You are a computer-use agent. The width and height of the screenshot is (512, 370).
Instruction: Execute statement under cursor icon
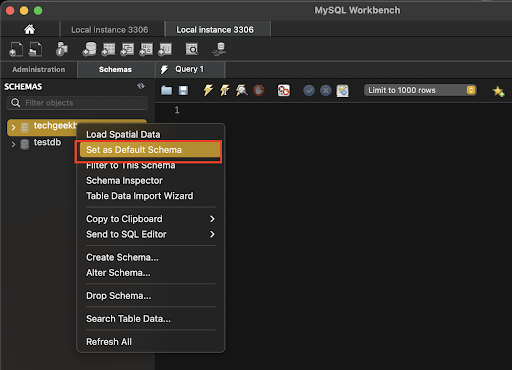point(225,90)
